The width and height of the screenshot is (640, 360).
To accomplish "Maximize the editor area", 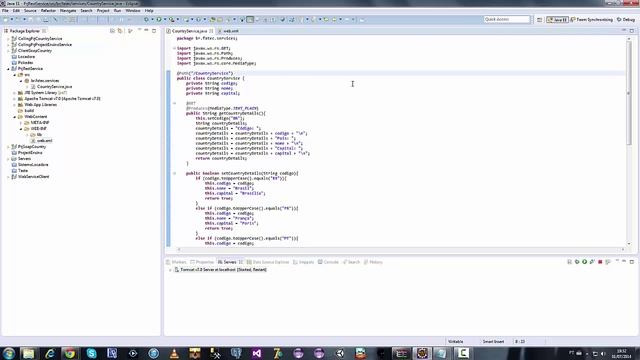I will coord(632,31).
